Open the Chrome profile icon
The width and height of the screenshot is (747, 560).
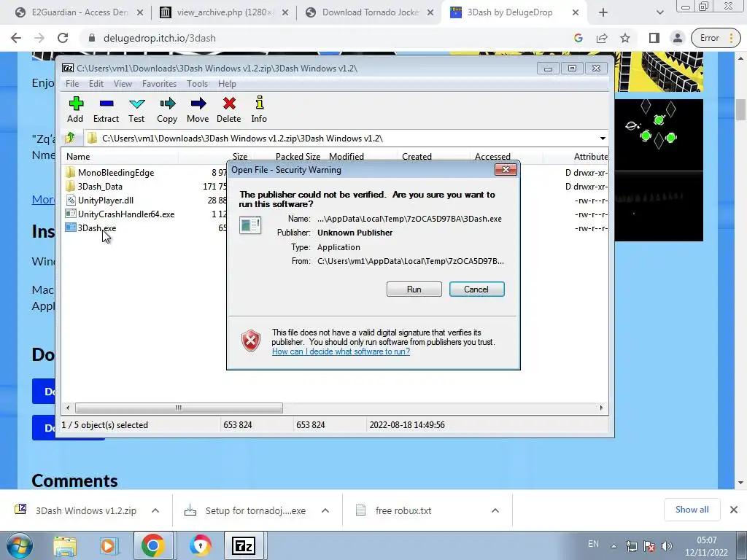tap(678, 38)
